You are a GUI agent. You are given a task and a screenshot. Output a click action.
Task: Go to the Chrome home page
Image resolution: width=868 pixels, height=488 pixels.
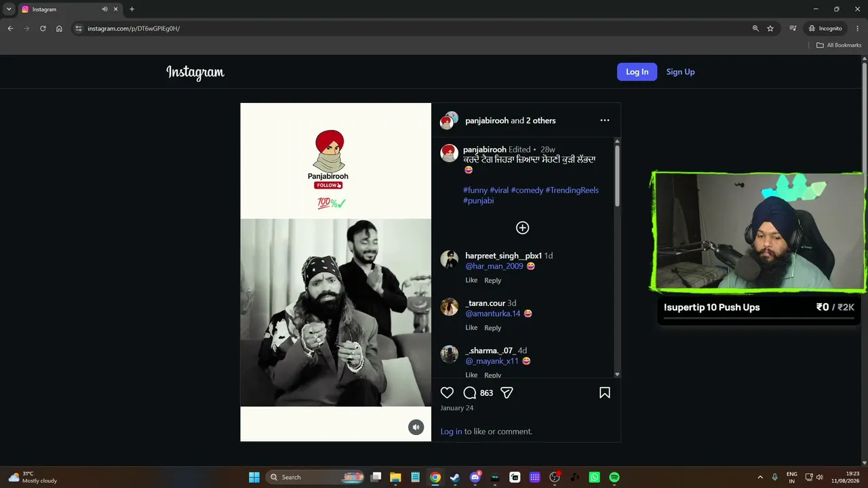[59, 28]
